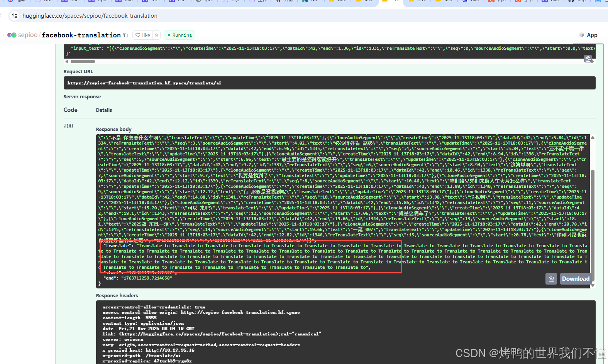Open site information icon in address bar
Viewport: 608px width, 364px height.
tap(14, 16)
